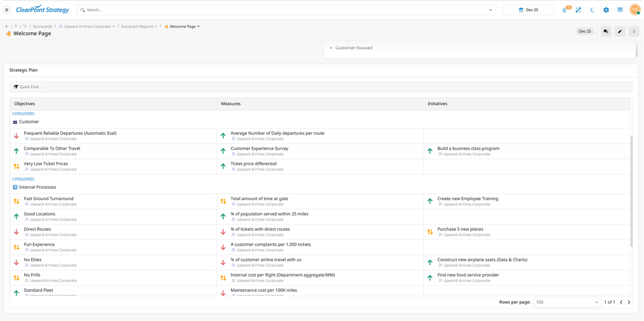644x321 pixels.
Task: Click the Dec-25 period badge near the edit button
Action: click(x=584, y=32)
